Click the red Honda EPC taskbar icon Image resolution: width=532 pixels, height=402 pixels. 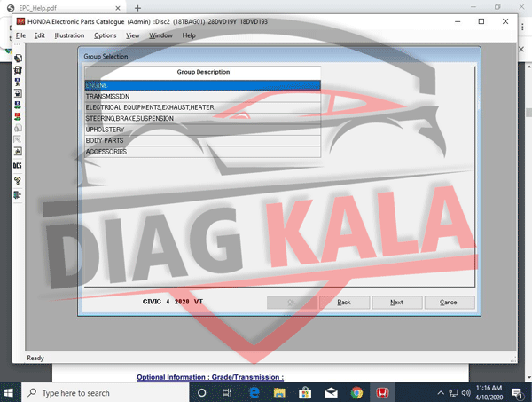pyautogui.click(x=382, y=393)
